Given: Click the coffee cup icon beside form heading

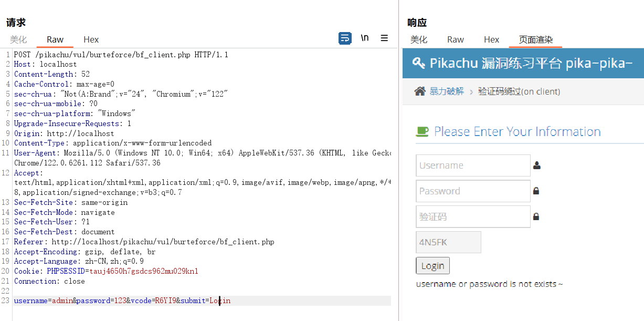Looking at the screenshot, I should pos(422,131).
